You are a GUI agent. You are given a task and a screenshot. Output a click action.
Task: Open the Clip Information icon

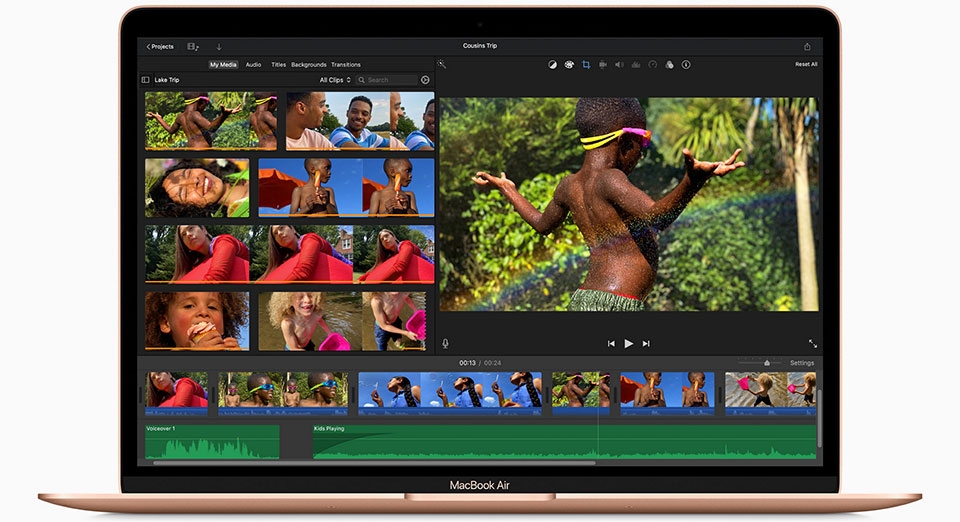[x=686, y=64]
